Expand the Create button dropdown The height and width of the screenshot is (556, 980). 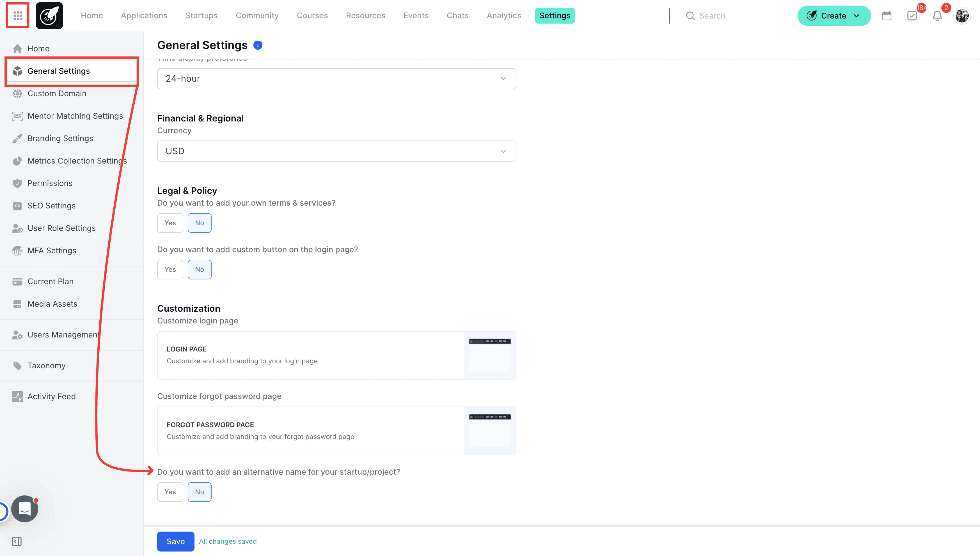click(834, 16)
